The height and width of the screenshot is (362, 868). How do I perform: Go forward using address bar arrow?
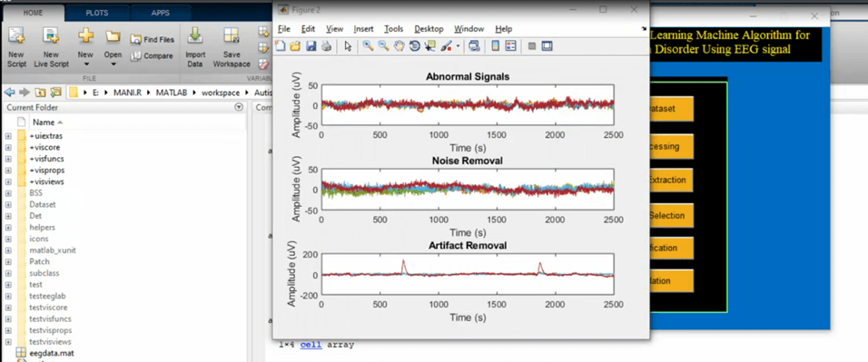point(24,93)
